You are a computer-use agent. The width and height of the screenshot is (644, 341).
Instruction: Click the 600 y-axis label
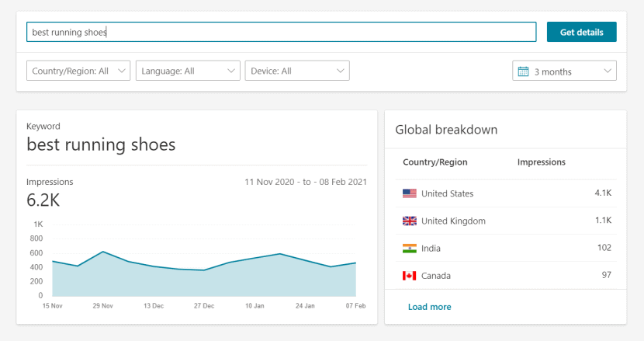coord(36,253)
